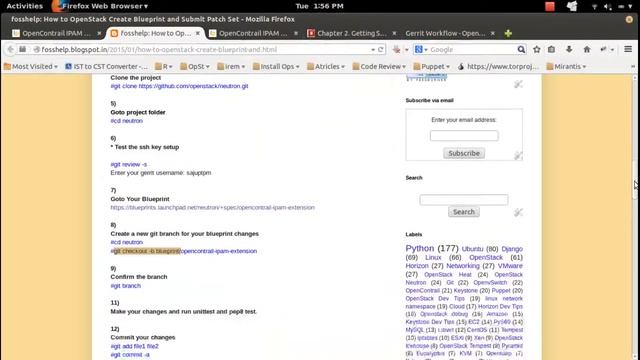This screenshot has width=640, height=360.
Task: Click the VMware label link
Action: coord(510,266)
